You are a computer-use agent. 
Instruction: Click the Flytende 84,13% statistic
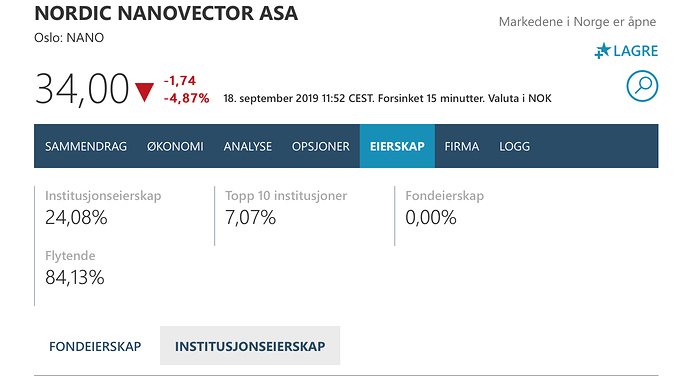pos(75,268)
